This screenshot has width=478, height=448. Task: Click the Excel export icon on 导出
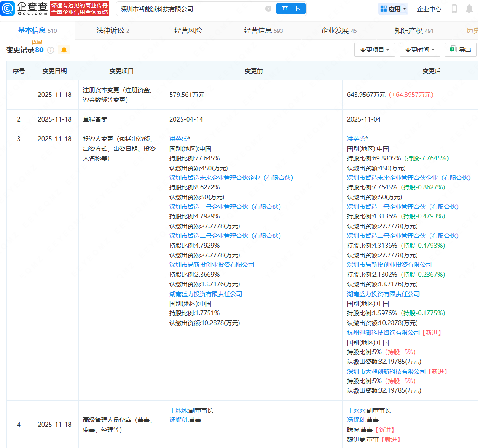453,49
